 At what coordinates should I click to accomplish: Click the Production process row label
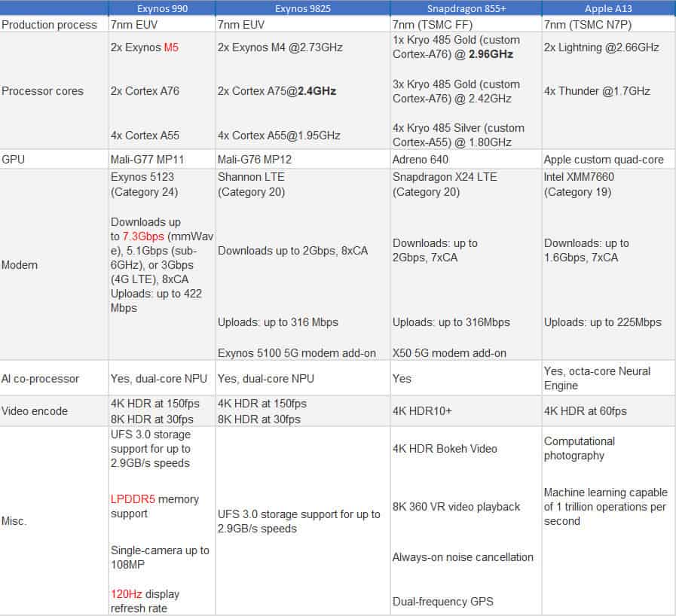tap(50, 25)
